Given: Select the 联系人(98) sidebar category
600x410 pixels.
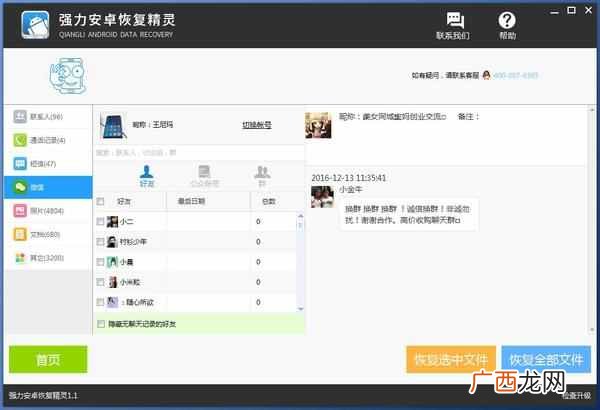Looking at the screenshot, I should 48,116.
